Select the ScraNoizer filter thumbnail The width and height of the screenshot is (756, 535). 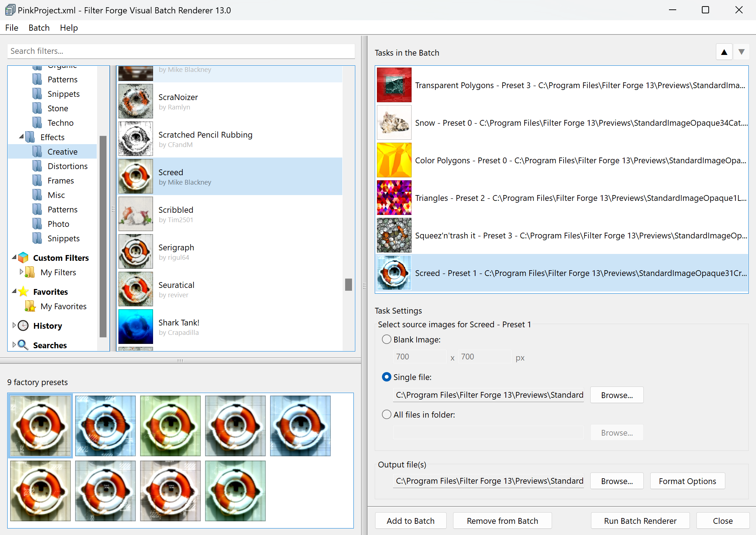coord(136,101)
